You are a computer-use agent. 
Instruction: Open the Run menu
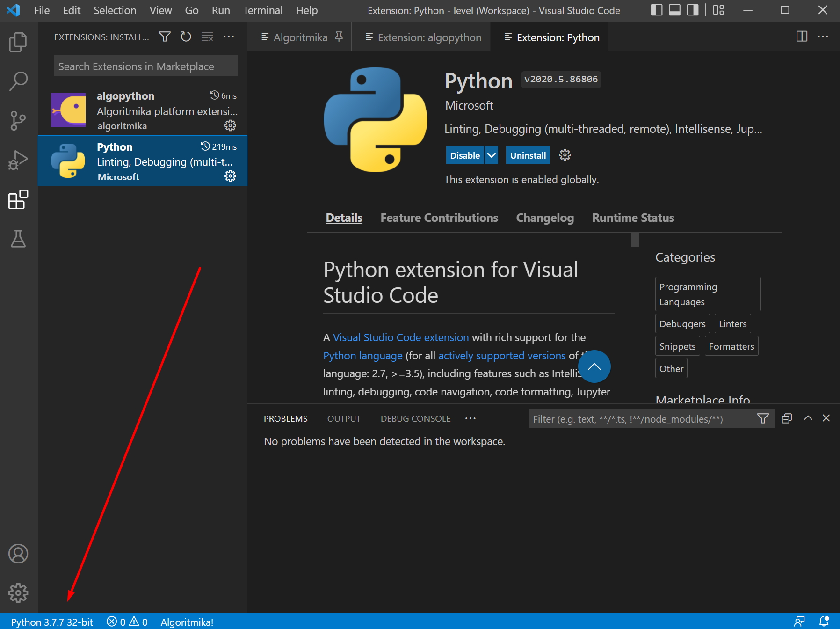221,10
